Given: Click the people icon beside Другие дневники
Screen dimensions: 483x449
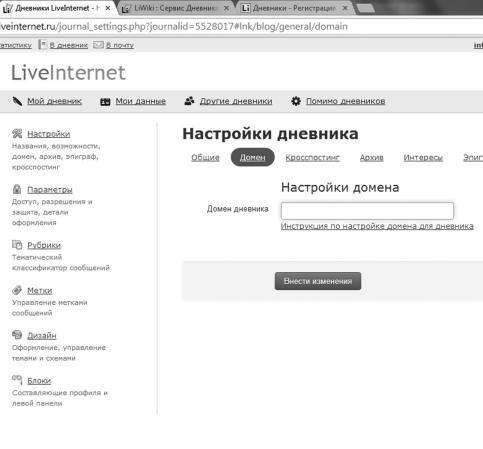Looking at the screenshot, I should coord(189,101).
